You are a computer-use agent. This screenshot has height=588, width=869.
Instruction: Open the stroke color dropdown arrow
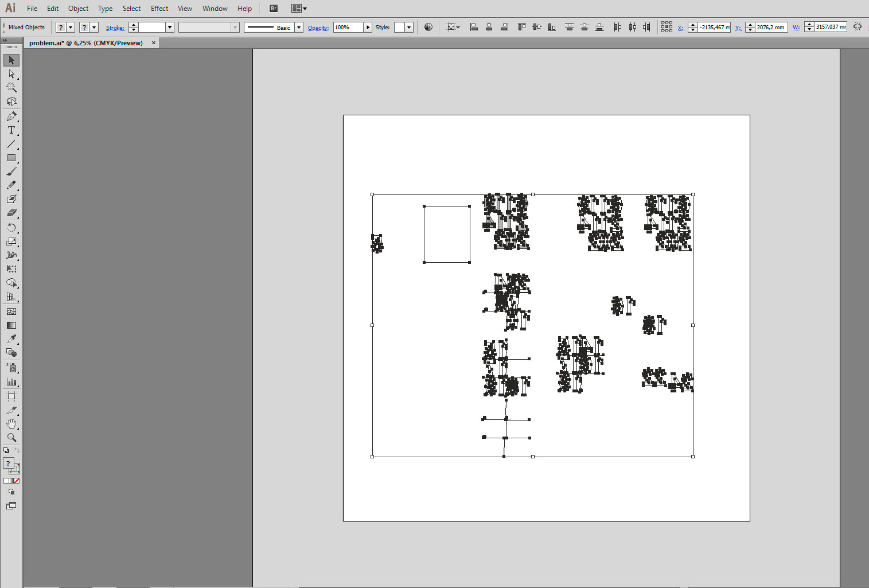point(94,27)
